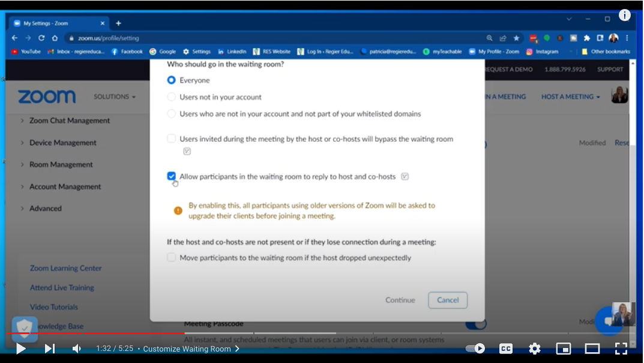The height and width of the screenshot is (363, 644).
Task: Mute the video volume icon
Action: pos(77,349)
